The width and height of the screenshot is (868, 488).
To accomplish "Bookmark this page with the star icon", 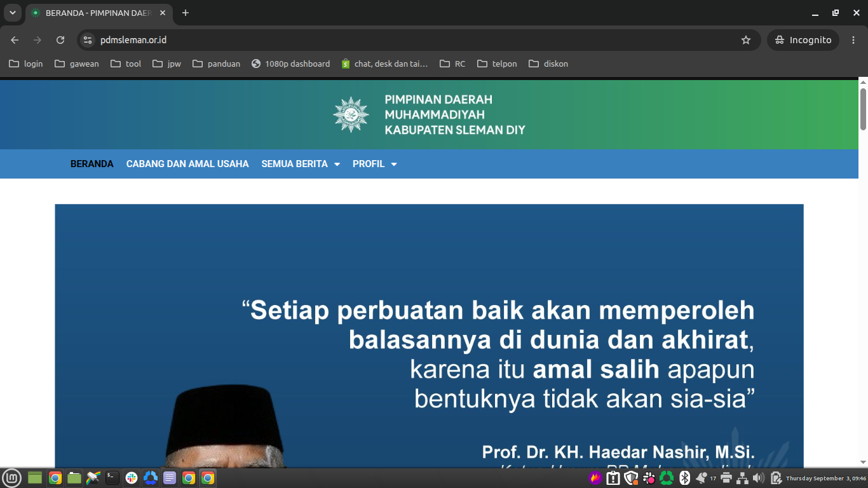I will (746, 40).
